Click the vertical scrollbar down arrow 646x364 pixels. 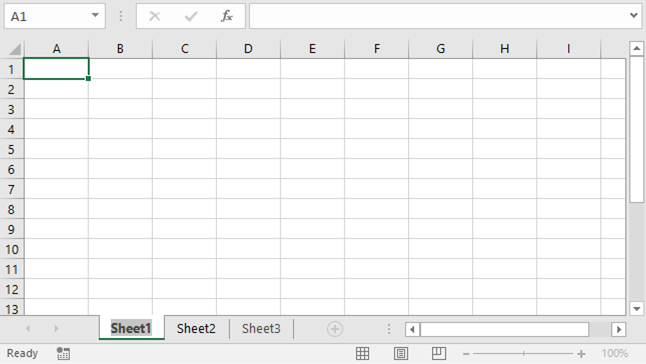pyautogui.click(x=637, y=308)
